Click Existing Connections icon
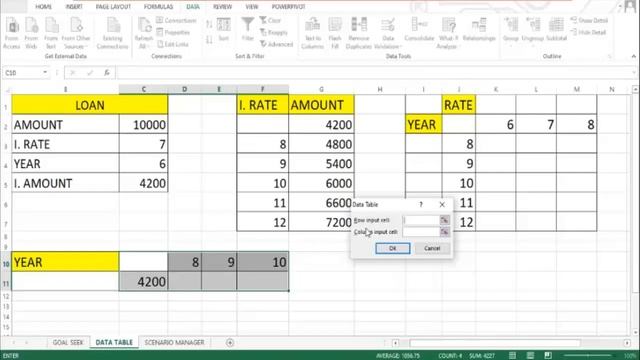 [112, 33]
